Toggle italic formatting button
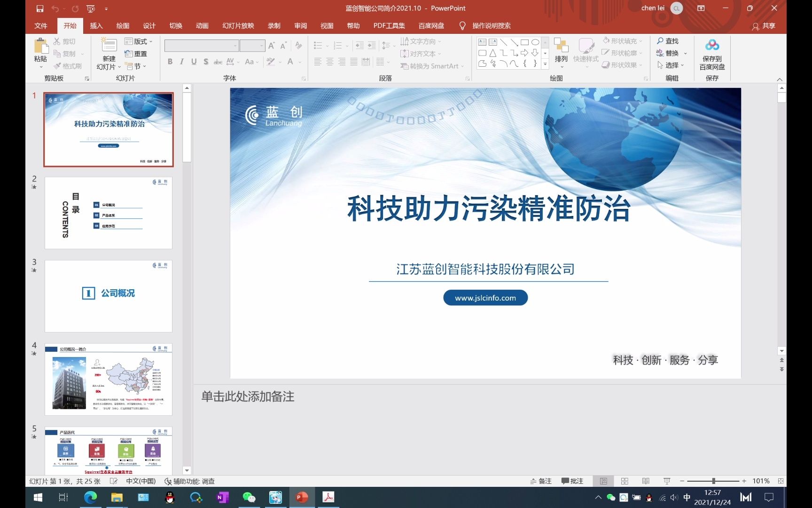Screen dimensions: 812x508 tap(182, 62)
